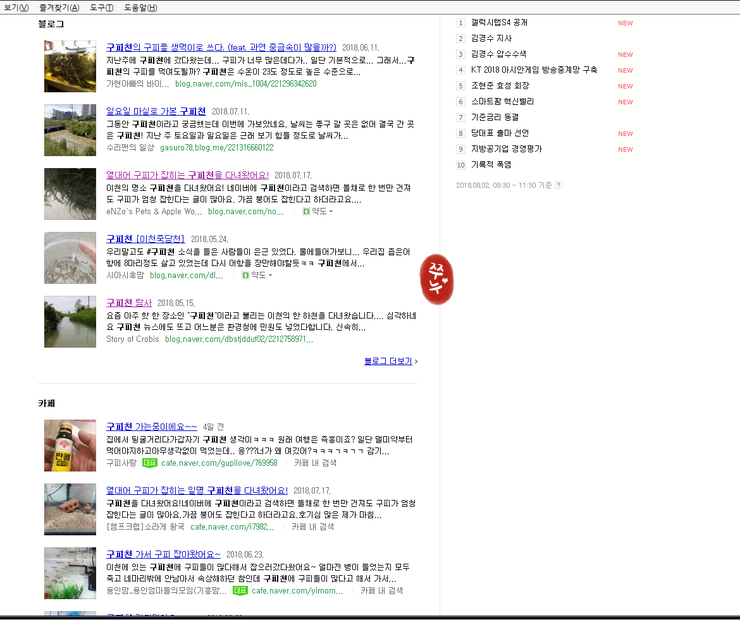Select trending keyword '기준금리 동결'
Screen dimensions: 740x620
point(495,117)
